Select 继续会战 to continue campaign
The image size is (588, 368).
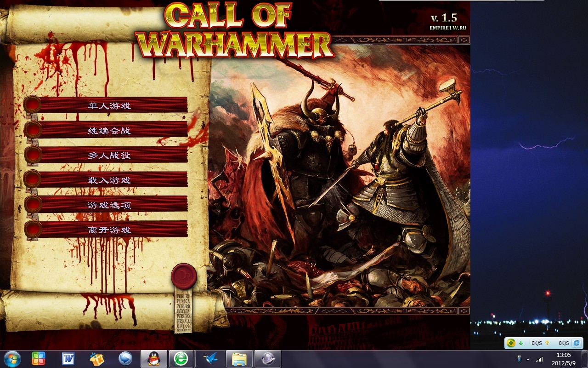109,130
